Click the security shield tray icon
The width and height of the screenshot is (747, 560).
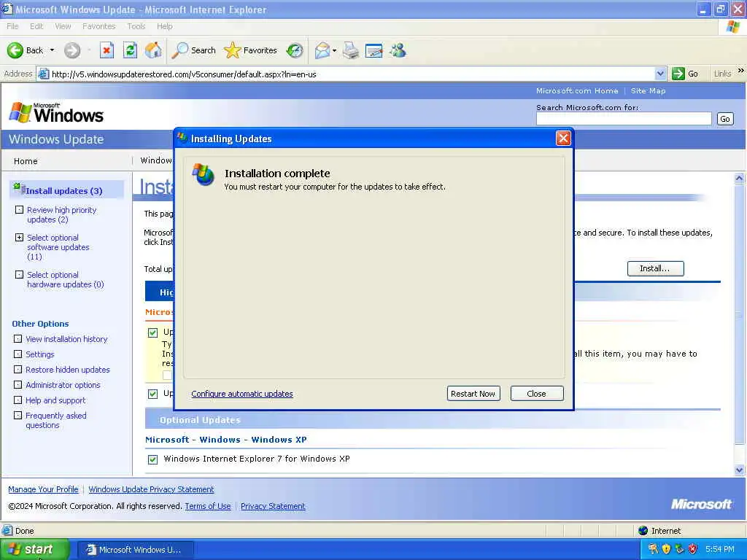[x=666, y=549]
